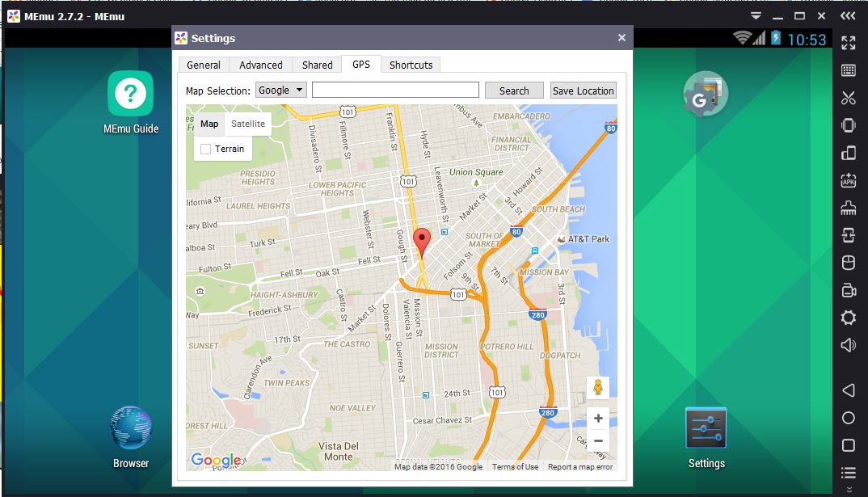Click the mouse-shaped icon in sidebar
Viewport: 868px width, 497px height.
[x=848, y=263]
